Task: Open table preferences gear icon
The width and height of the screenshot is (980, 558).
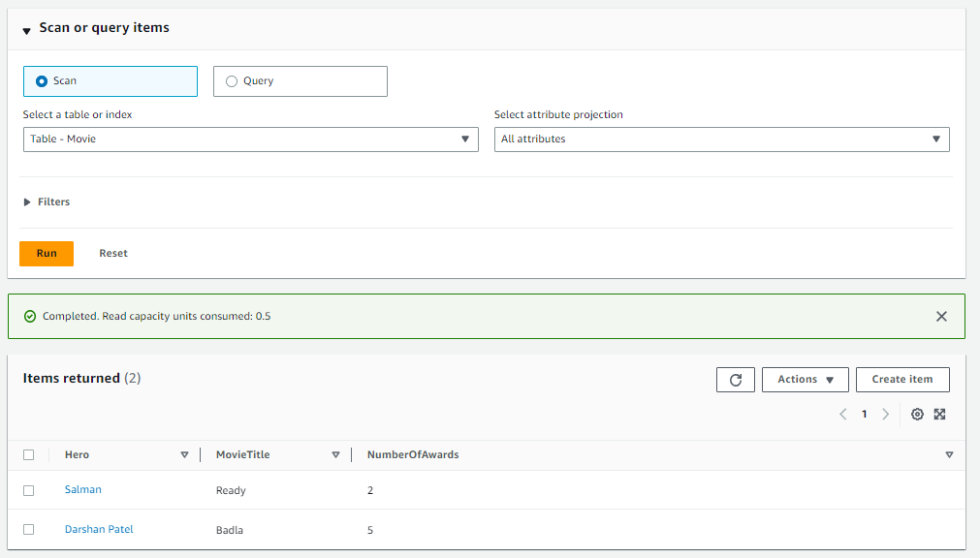Action: coord(917,415)
